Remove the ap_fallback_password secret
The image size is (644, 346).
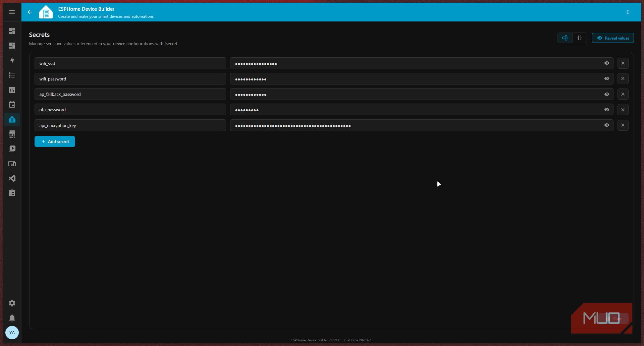pos(623,94)
